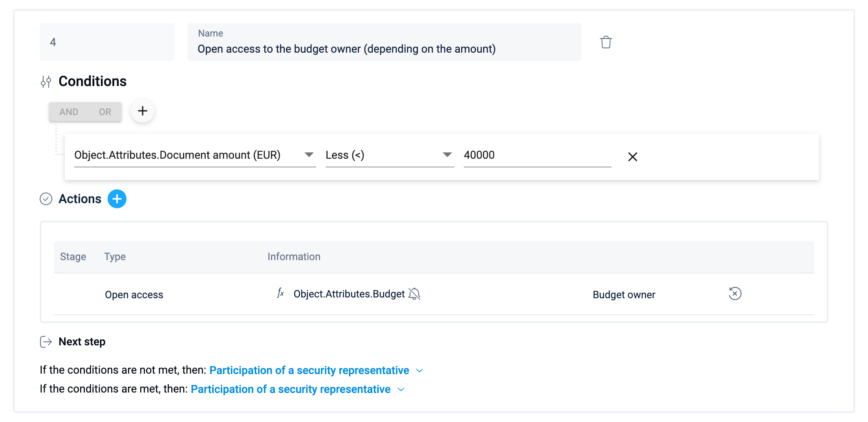Add a new condition with plus button
This screenshot has width=868, height=422.
point(143,111)
